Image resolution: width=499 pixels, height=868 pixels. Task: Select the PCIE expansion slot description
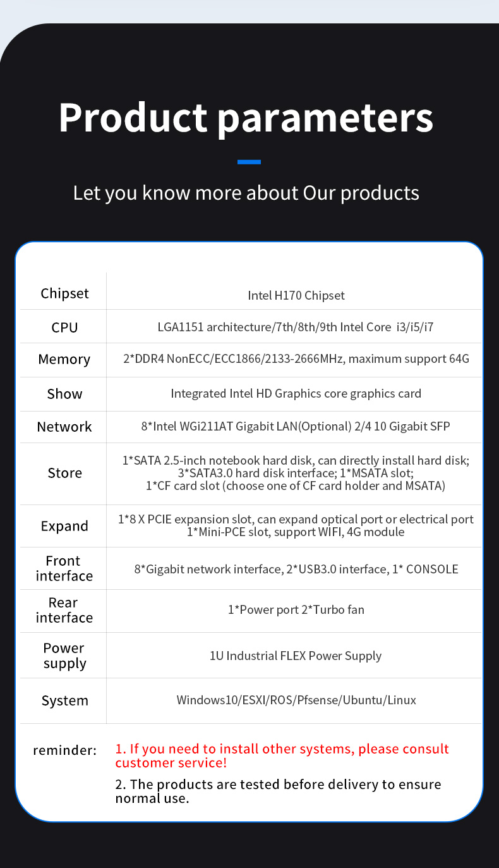pyautogui.click(x=296, y=525)
